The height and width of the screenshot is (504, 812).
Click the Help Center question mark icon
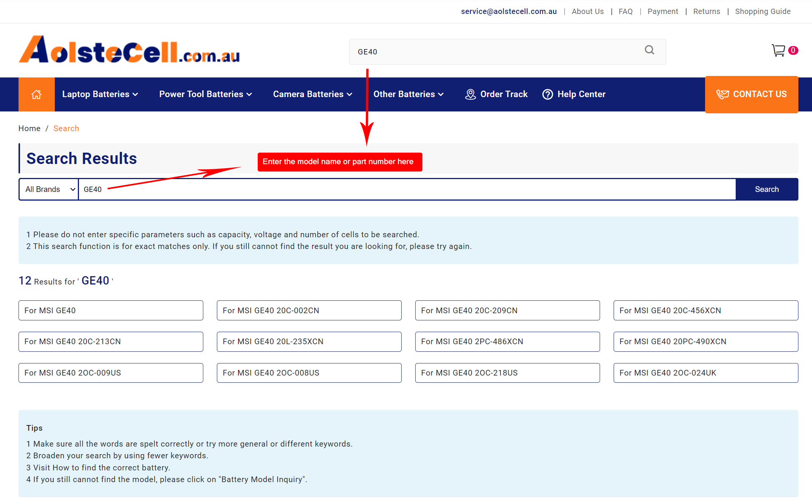pyautogui.click(x=548, y=94)
